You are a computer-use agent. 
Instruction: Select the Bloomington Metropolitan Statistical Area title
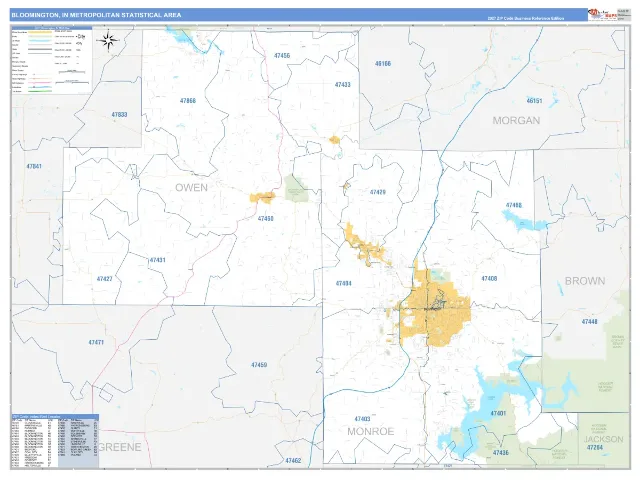point(96,15)
